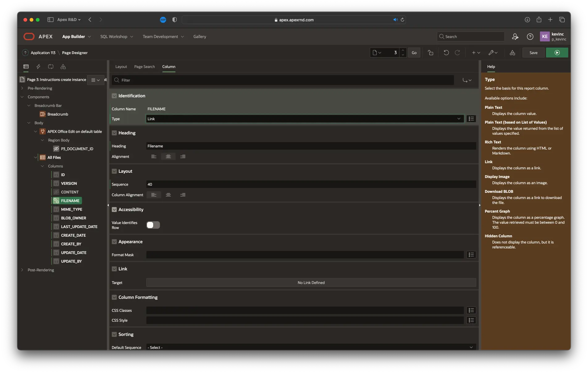Collapse the Accessibility section checkbox

(x=114, y=210)
